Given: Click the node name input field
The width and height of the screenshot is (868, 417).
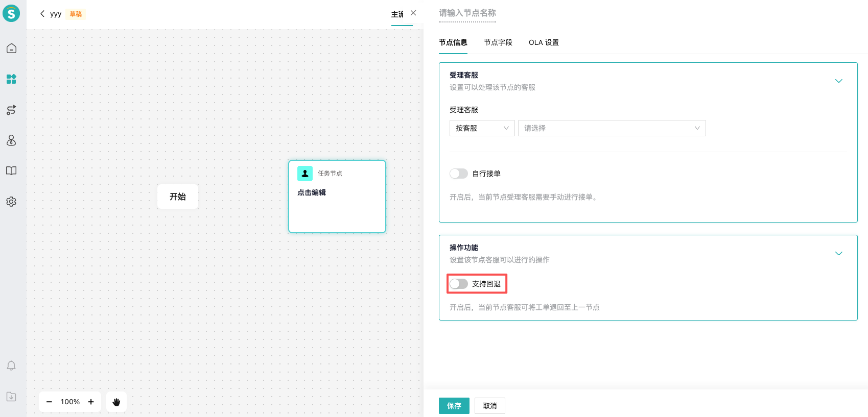Looking at the screenshot, I should pyautogui.click(x=467, y=13).
